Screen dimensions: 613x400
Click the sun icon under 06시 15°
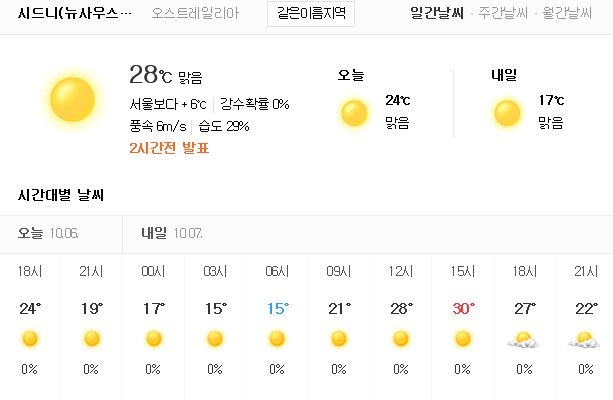277,339
